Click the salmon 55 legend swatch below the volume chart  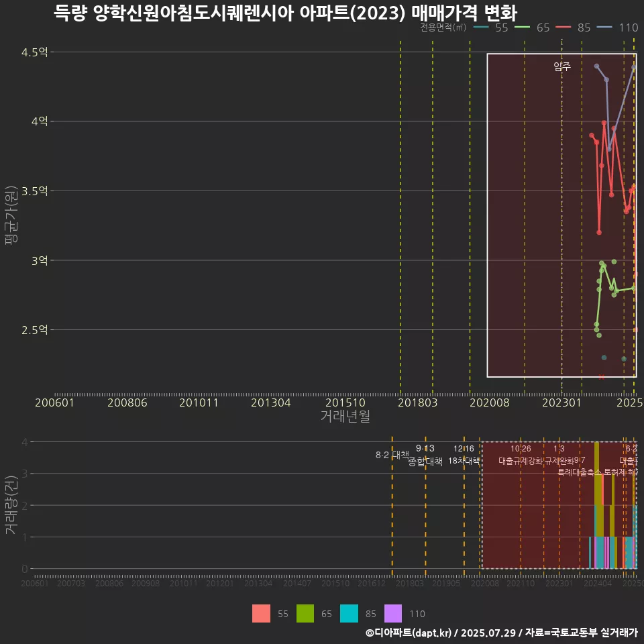(x=261, y=614)
